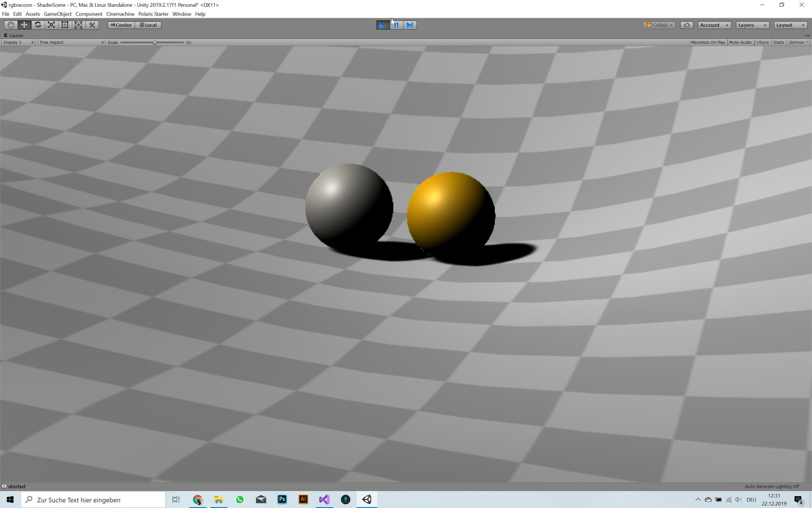Stop play mode with Play button
The image size is (812, 508).
pos(382,25)
